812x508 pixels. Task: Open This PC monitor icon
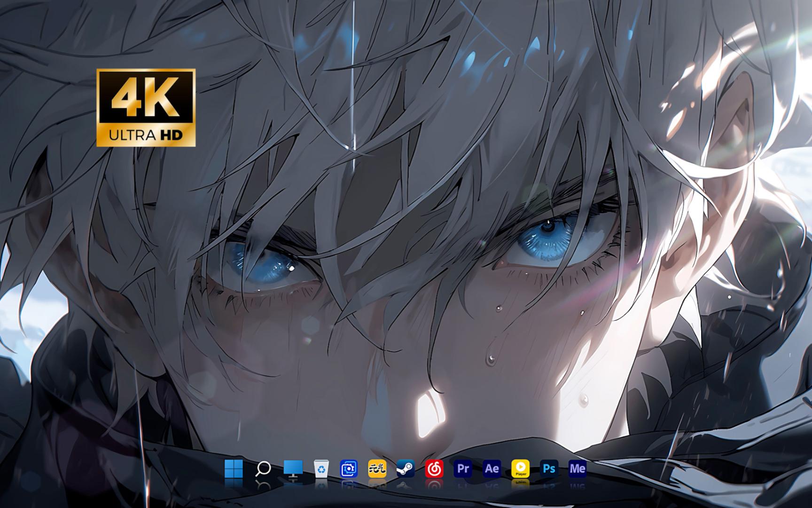pos(293,469)
